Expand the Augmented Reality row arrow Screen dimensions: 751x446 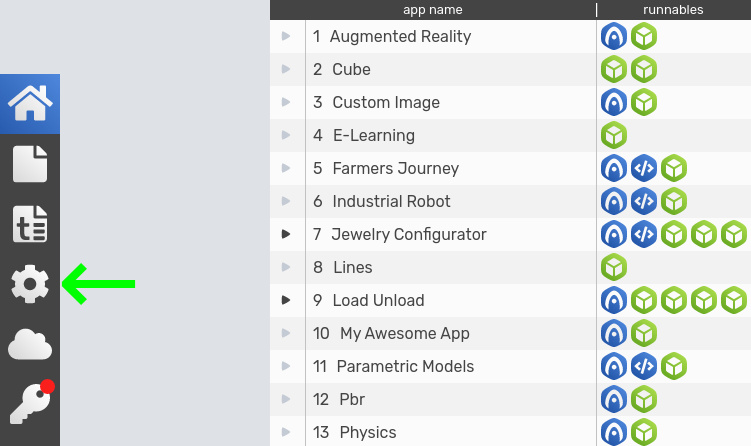(286, 36)
